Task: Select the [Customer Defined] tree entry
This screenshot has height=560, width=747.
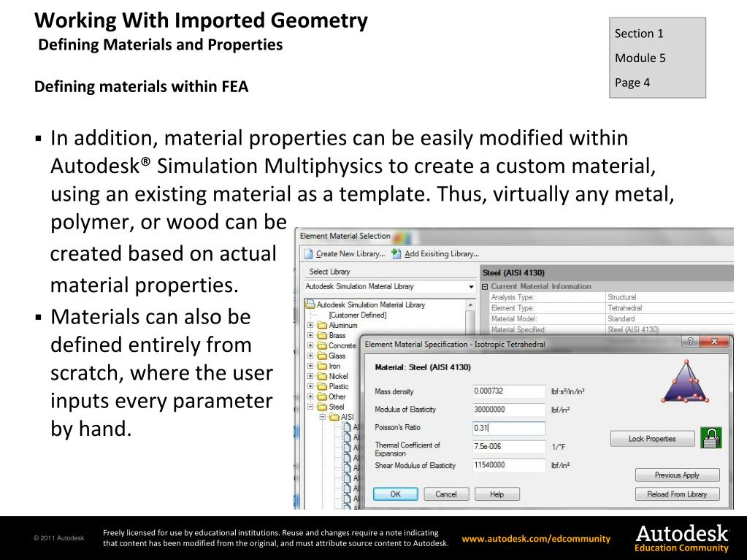Action: (x=357, y=315)
